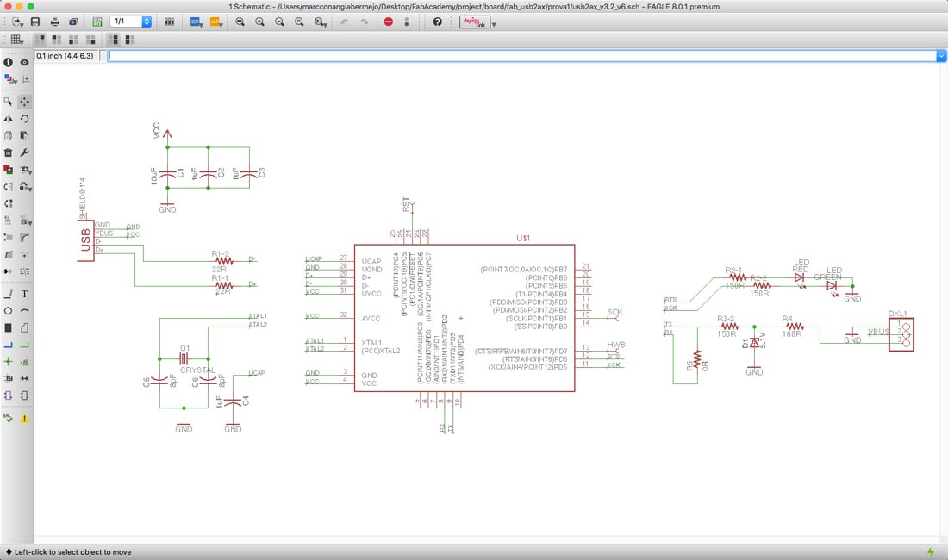
Task: Select the Info tool icon
Action: coord(8,62)
